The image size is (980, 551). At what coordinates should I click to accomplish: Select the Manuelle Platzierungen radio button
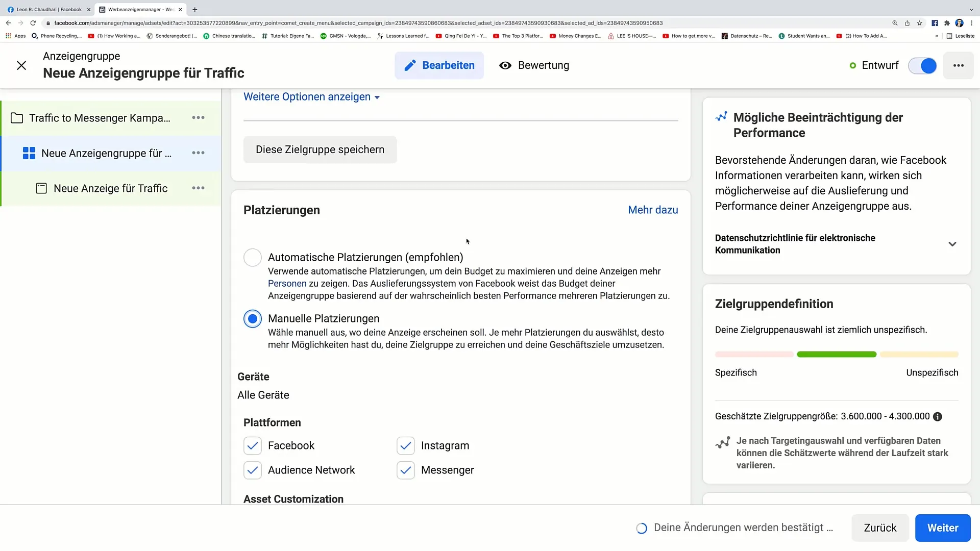(x=253, y=318)
